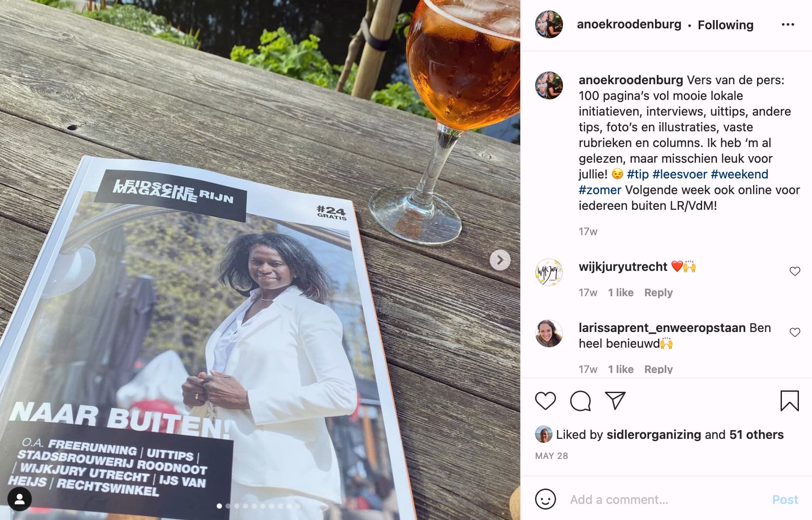Screen dimensions: 812x520
Task: Open #zomer hashtag link
Action: (600, 190)
